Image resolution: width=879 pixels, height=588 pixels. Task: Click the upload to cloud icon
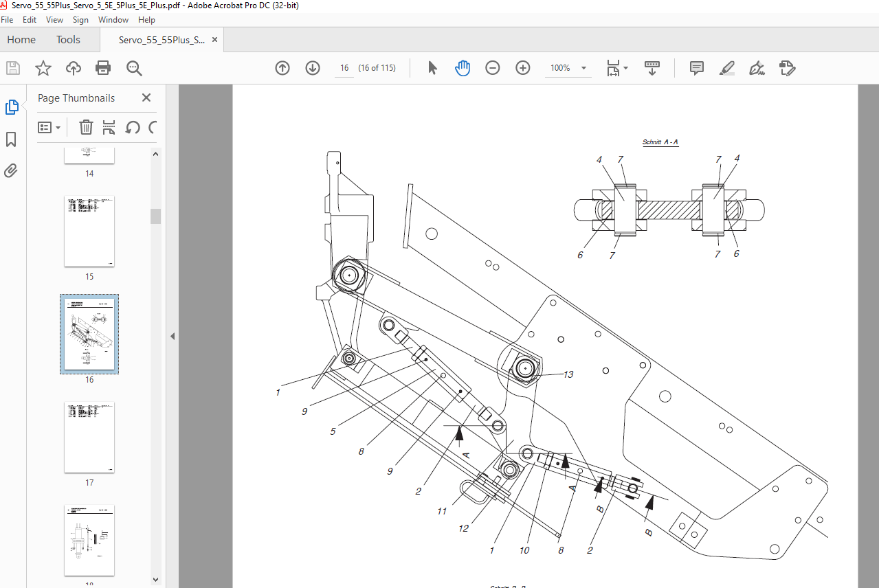click(x=74, y=68)
